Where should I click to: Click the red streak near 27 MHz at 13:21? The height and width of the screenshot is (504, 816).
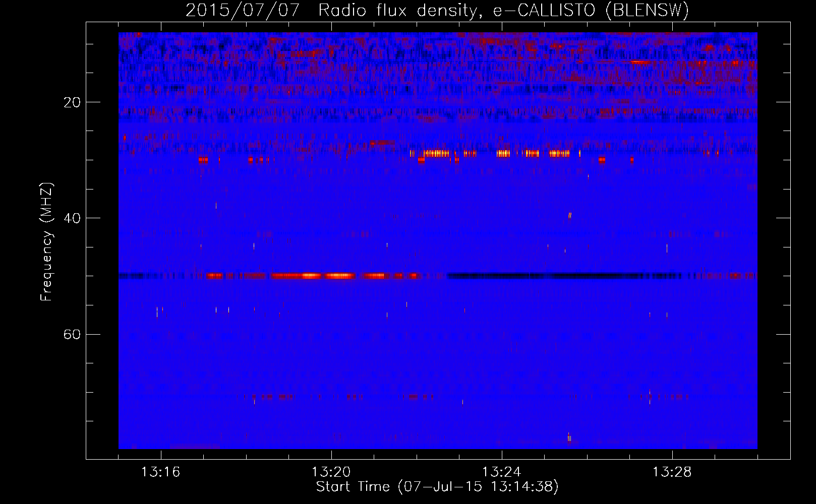[382, 143]
